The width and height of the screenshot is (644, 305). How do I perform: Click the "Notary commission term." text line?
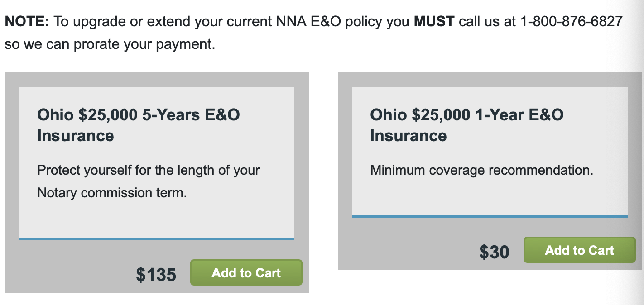click(112, 193)
